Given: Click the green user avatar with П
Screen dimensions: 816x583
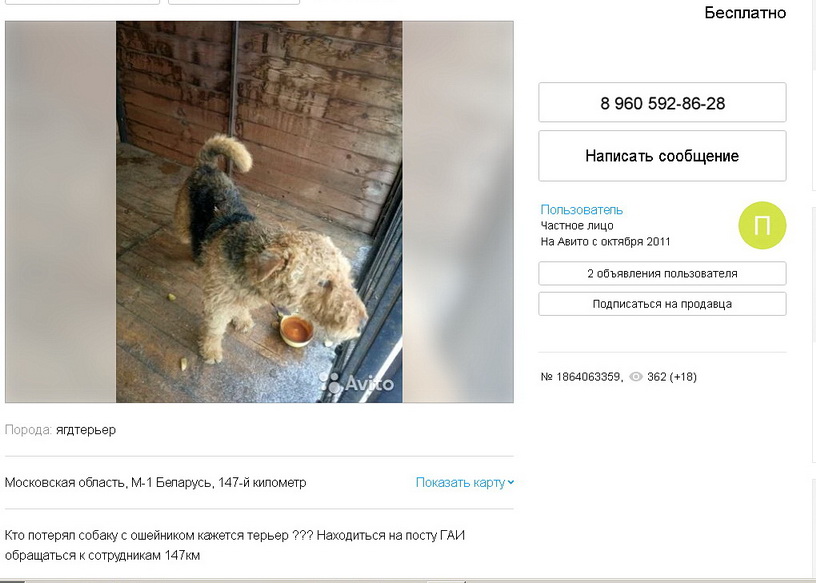Looking at the screenshot, I should [762, 225].
